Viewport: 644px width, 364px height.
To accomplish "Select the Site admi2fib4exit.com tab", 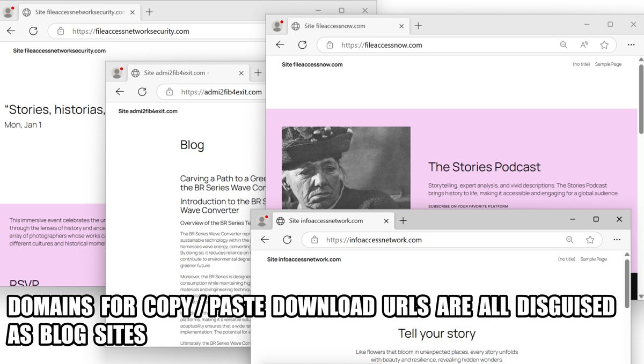I will coord(188,73).
